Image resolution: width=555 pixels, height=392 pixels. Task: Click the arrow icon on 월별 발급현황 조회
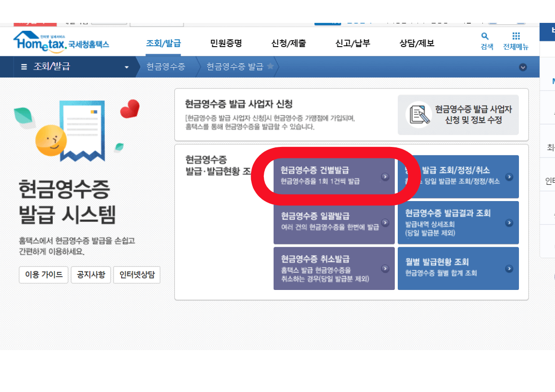coord(510,267)
